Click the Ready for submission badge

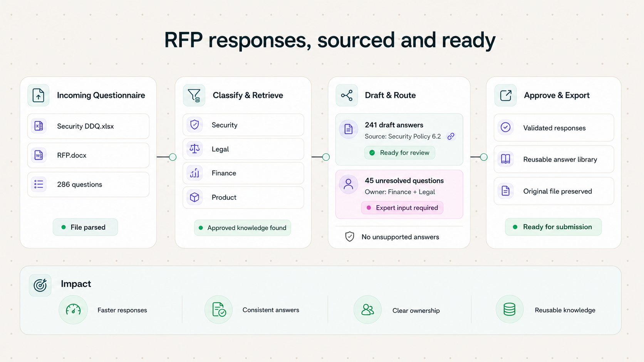553,227
